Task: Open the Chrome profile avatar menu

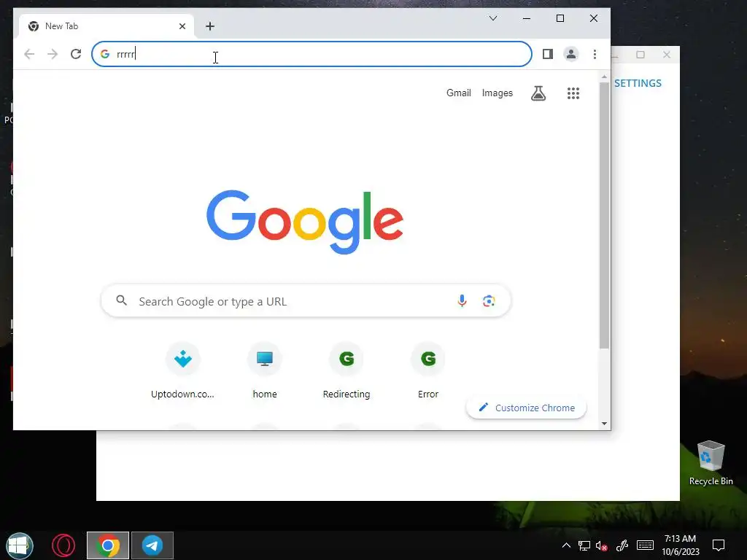Action: (570, 54)
